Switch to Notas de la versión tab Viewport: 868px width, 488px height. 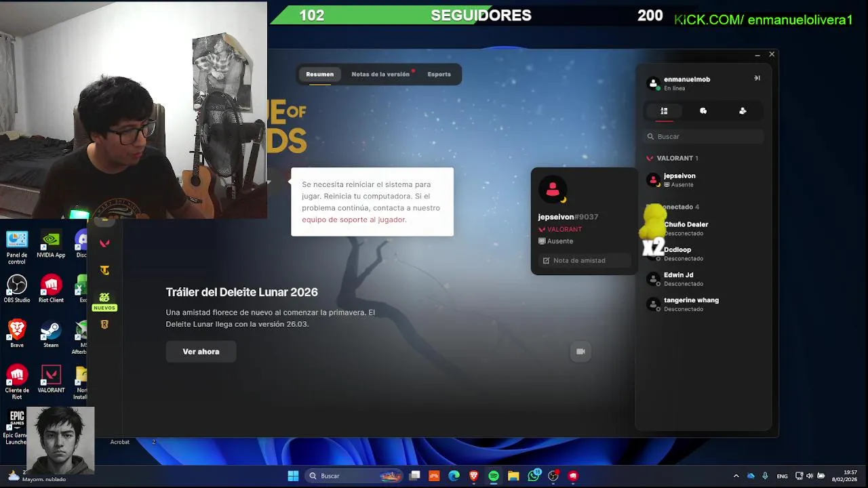point(380,75)
